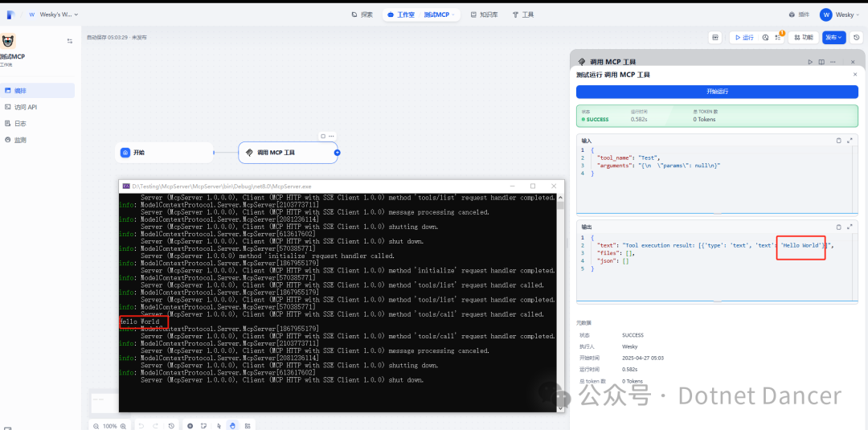Add a node with the plus circle
868x430 pixels.
190,425
